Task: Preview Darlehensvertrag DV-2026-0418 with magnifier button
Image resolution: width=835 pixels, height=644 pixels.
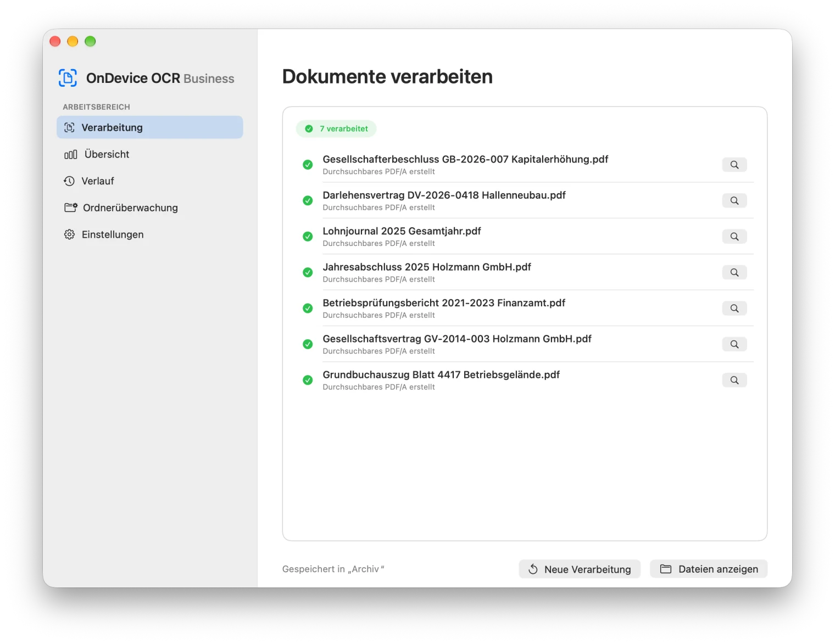Action: [x=734, y=200]
